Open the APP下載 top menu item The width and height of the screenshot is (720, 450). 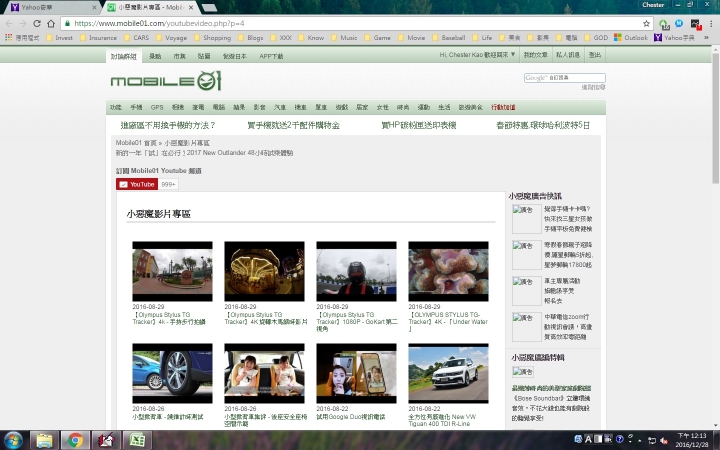click(x=271, y=56)
